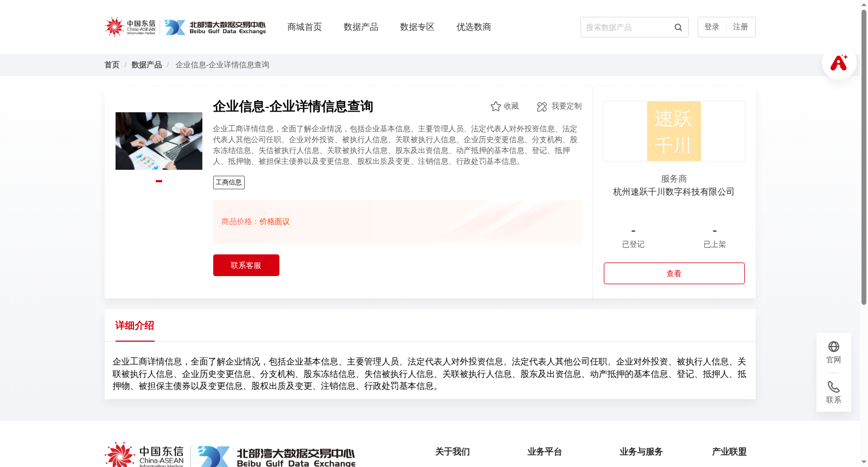Image resolution: width=868 pixels, height=467 pixels.
Task: Click 业务平台 in the footer
Action: [x=545, y=452]
